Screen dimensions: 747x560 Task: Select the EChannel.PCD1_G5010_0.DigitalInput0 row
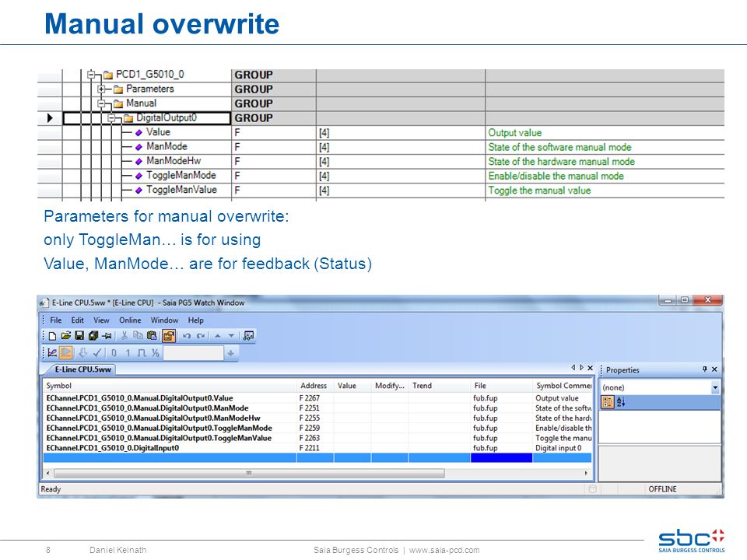coord(317,448)
